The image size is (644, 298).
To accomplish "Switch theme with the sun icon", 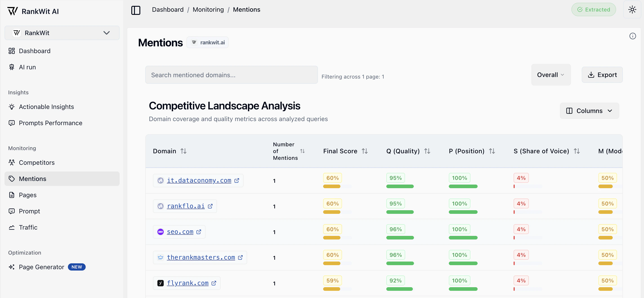I will (x=632, y=10).
